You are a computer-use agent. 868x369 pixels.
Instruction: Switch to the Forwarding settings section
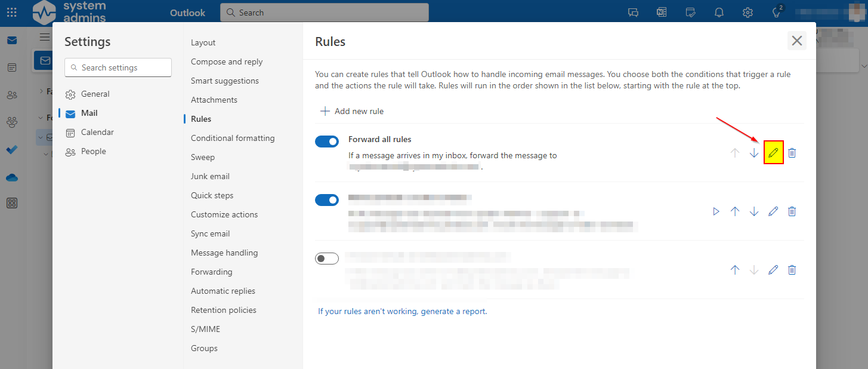pos(211,272)
